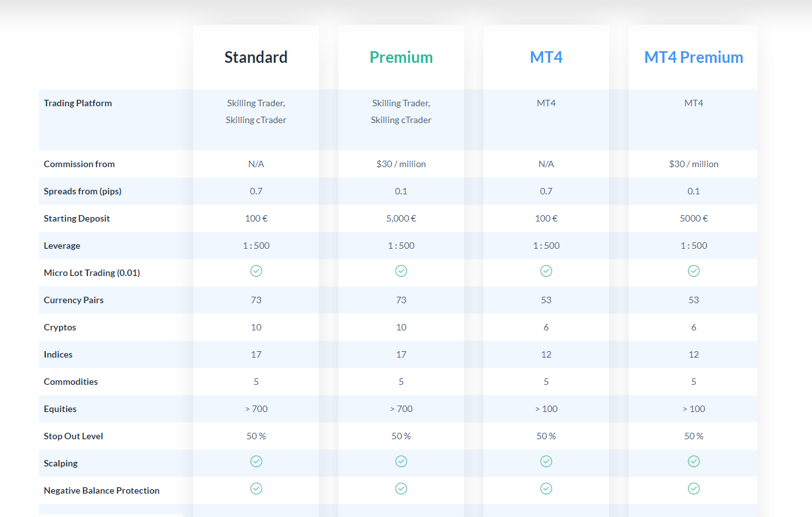Click the Currency Pairs row label
The image size is (812, 517).
click(x=74, y=300)
